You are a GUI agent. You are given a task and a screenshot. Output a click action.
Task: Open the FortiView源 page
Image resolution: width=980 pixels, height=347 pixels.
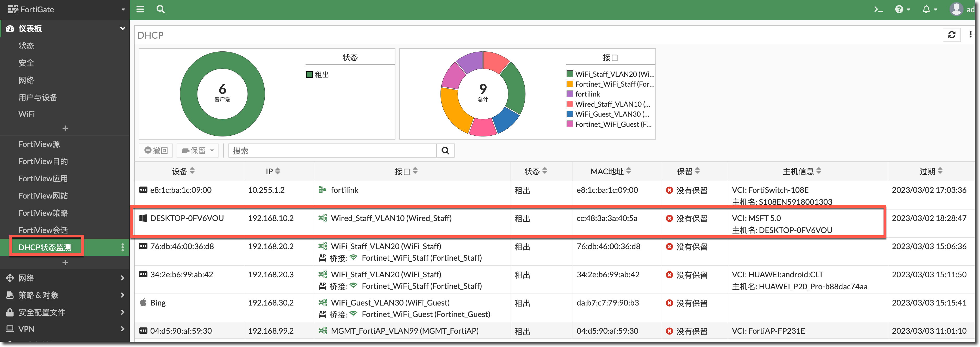pyautogui.click(x=39, y=144)
